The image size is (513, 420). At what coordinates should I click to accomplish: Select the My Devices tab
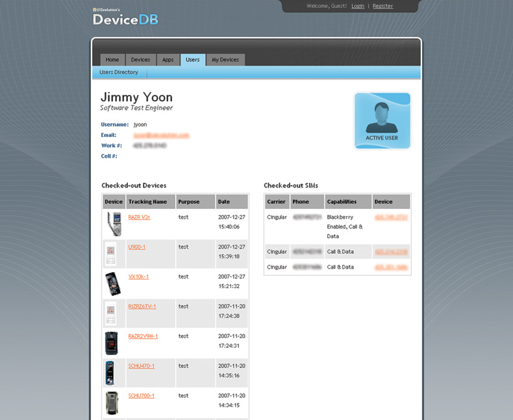[x=225, y=60]
